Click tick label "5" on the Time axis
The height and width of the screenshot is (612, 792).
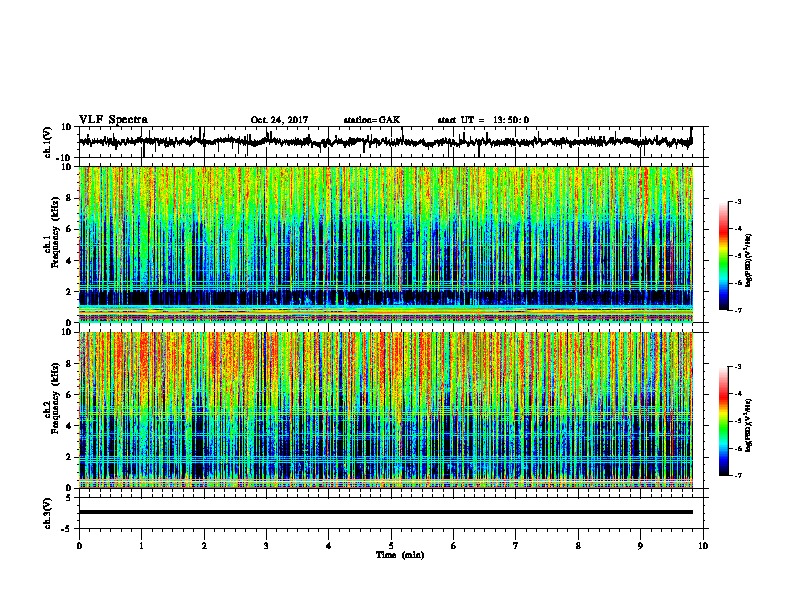click(x=391, y=546)
